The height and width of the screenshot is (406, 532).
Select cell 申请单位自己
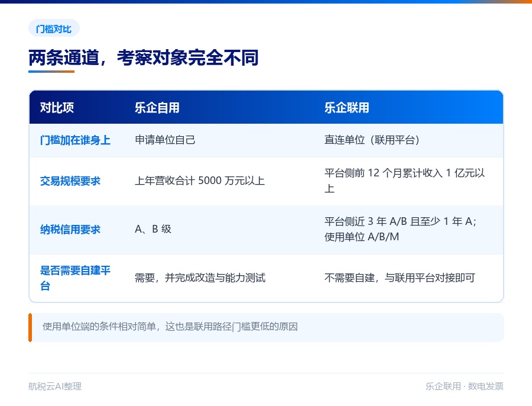tap(166, 140)
